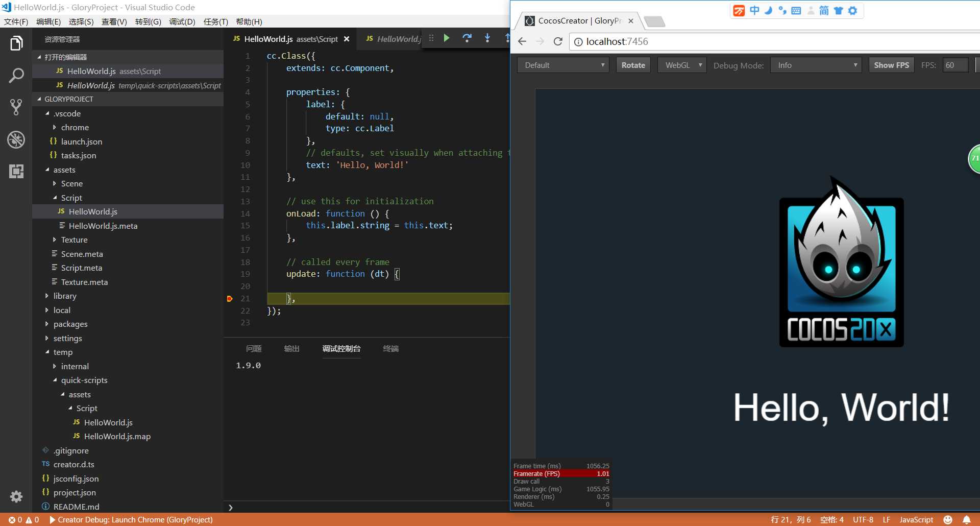
Task: Collapse the open editors section header
Action: 128,57
